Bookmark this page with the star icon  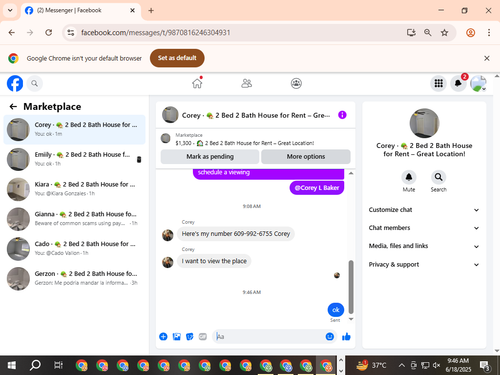(x=444, y=33)
